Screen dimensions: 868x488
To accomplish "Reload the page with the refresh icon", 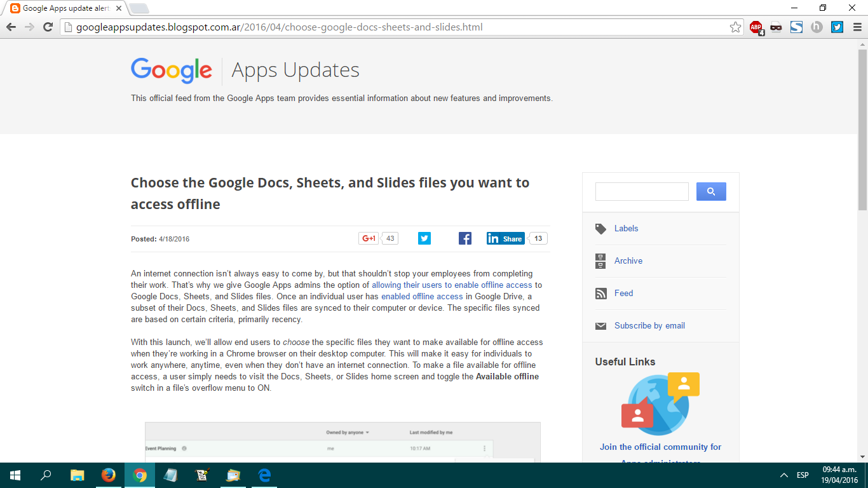I will [48, 27].
